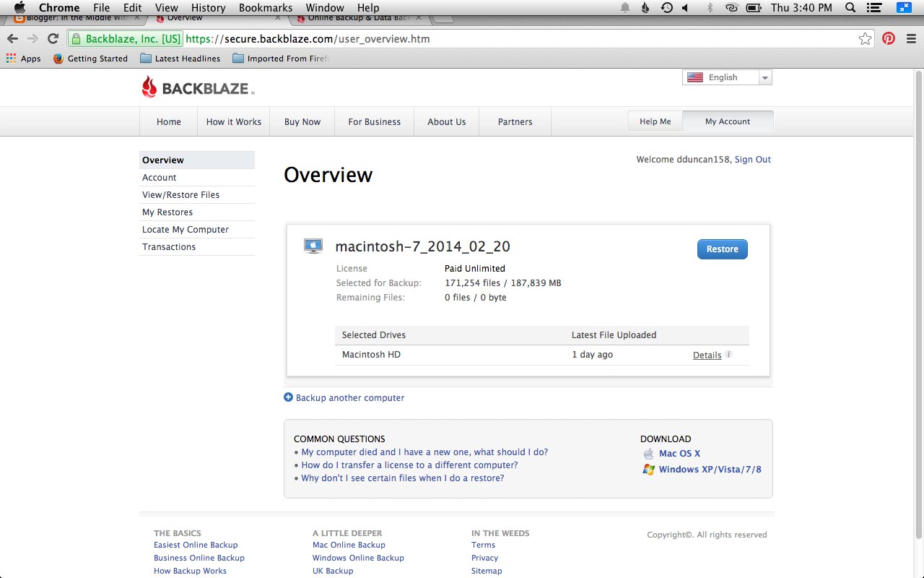Screen dimensions: 924x578
Task: Open View/Restore Files in sidebar
Action: coord(197,195)
